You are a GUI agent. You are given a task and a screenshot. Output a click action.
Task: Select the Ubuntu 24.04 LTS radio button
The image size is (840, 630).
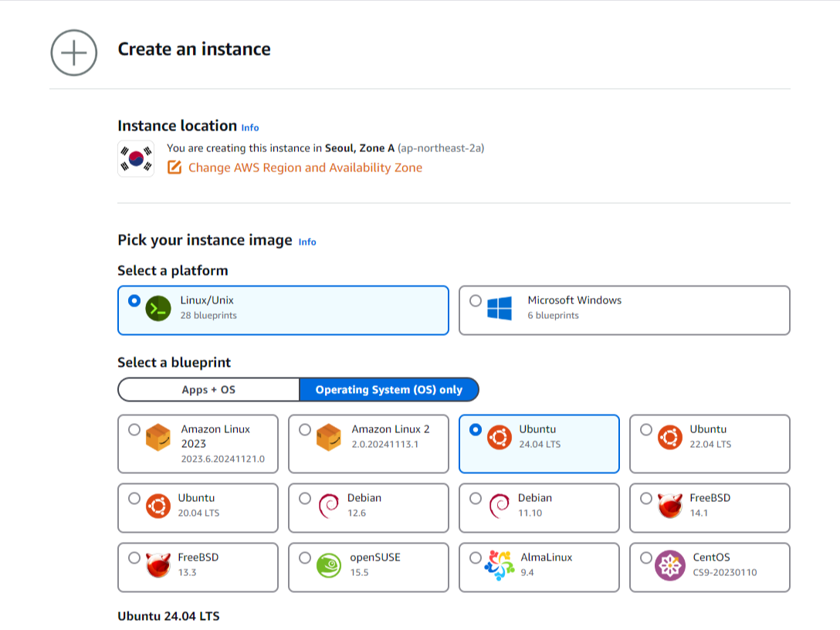click(475, 429)
